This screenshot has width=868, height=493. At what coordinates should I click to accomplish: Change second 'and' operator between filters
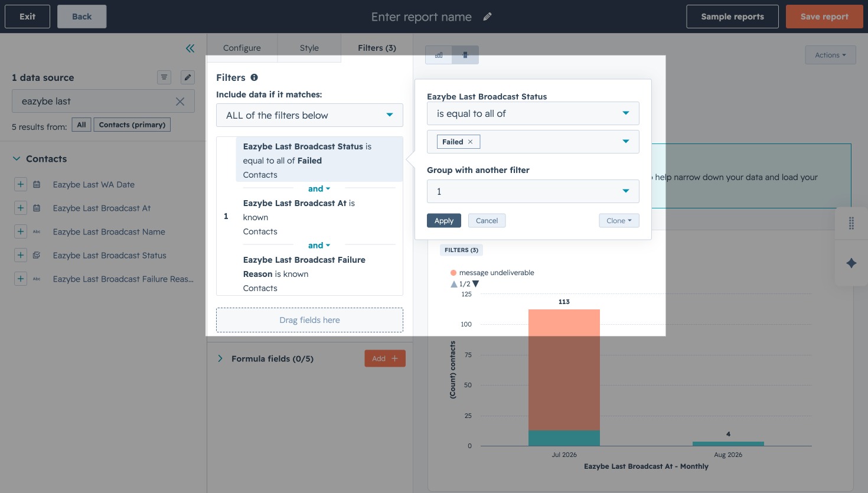[x=319, y=246]
